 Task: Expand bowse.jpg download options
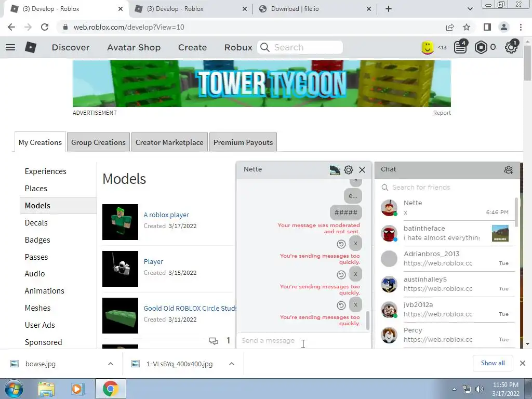click(x=111, y=364)
